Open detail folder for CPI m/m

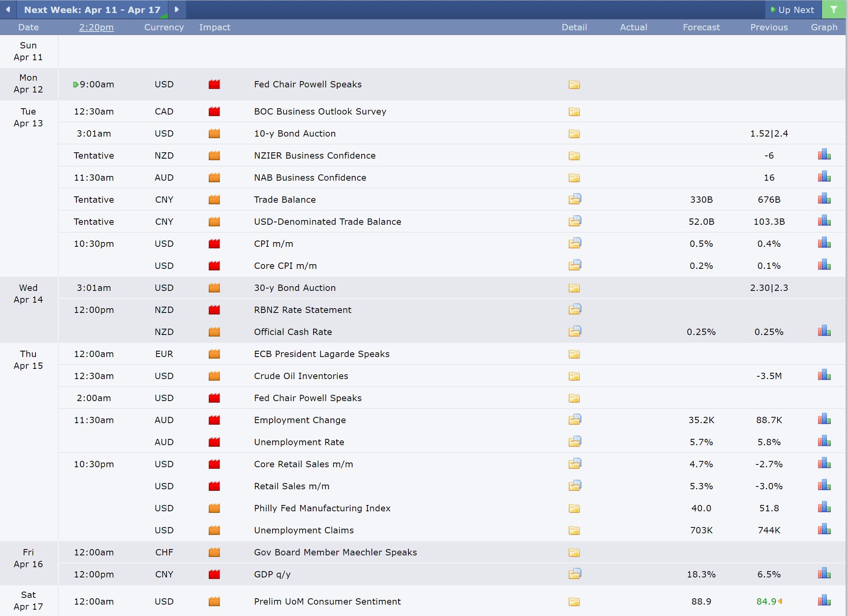(575, 243)
